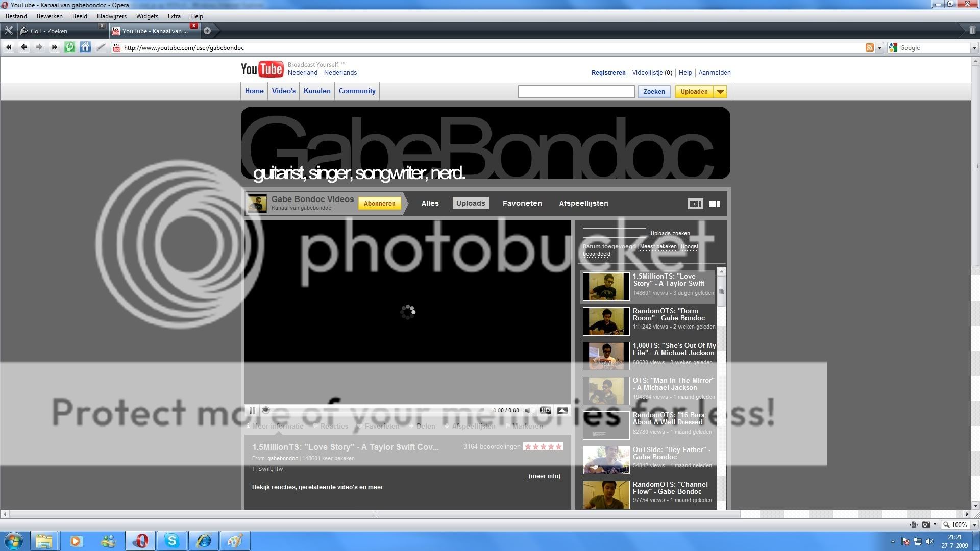980x551 pixels.
Task: Open the closed tabs trash icon
Action: click(x=972, y=30)
